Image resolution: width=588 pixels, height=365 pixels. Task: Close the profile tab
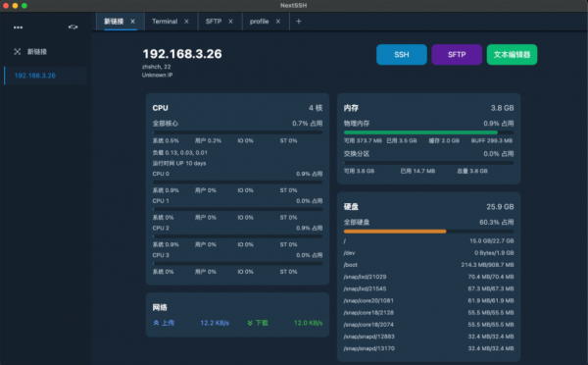pos(278,22)
